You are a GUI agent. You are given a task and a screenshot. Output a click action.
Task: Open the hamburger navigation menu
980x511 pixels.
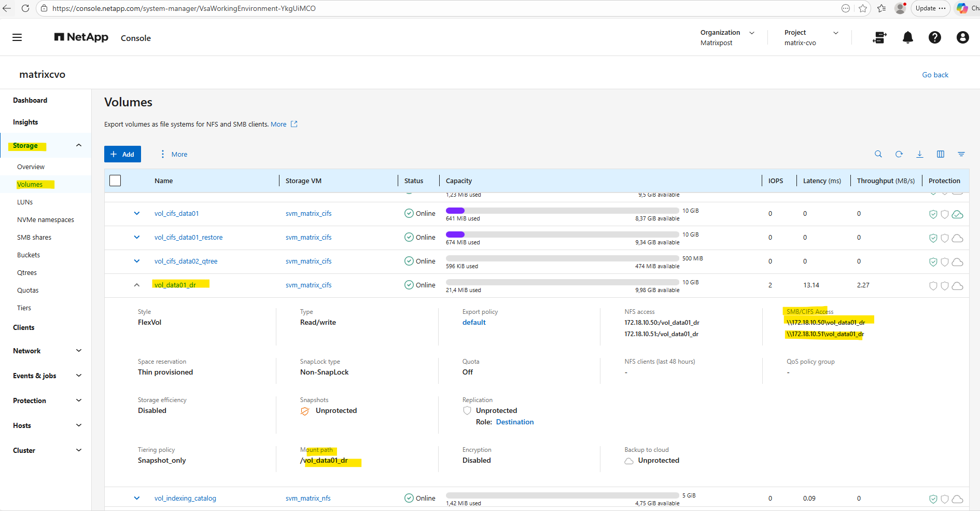tap(17, 37)
